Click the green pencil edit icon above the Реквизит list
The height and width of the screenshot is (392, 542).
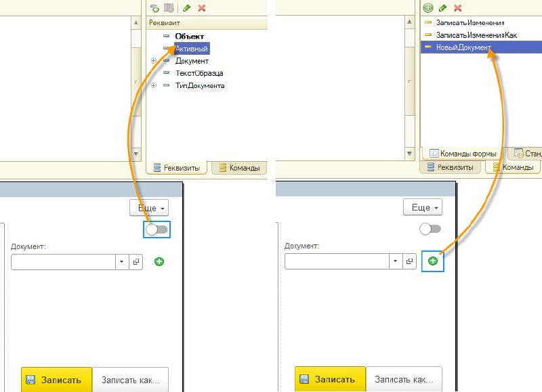click(187, 7)
